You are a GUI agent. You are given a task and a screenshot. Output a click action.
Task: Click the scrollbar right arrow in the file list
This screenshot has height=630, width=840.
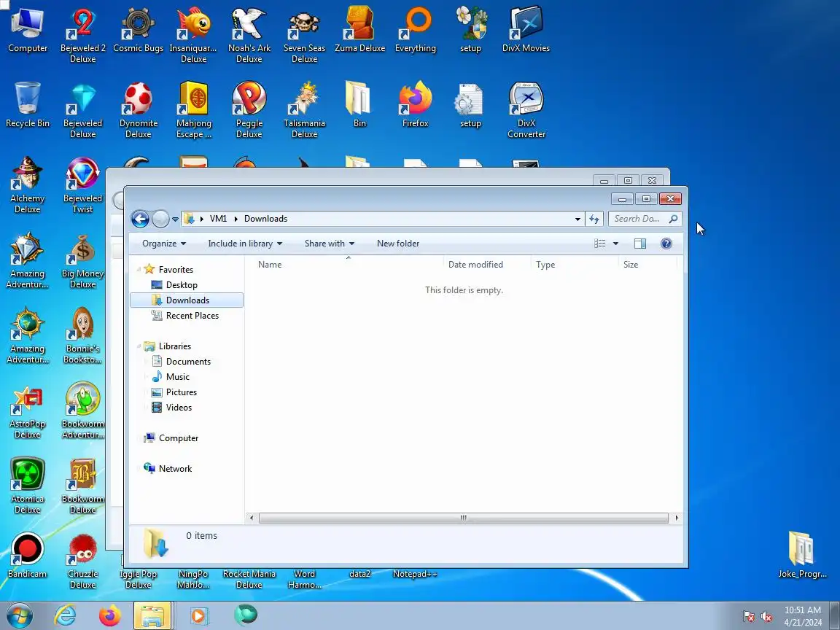(x=677, y=518)
